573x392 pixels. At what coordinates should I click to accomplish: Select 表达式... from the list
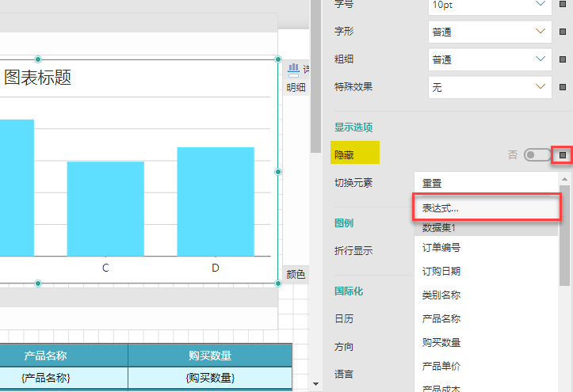487,207
